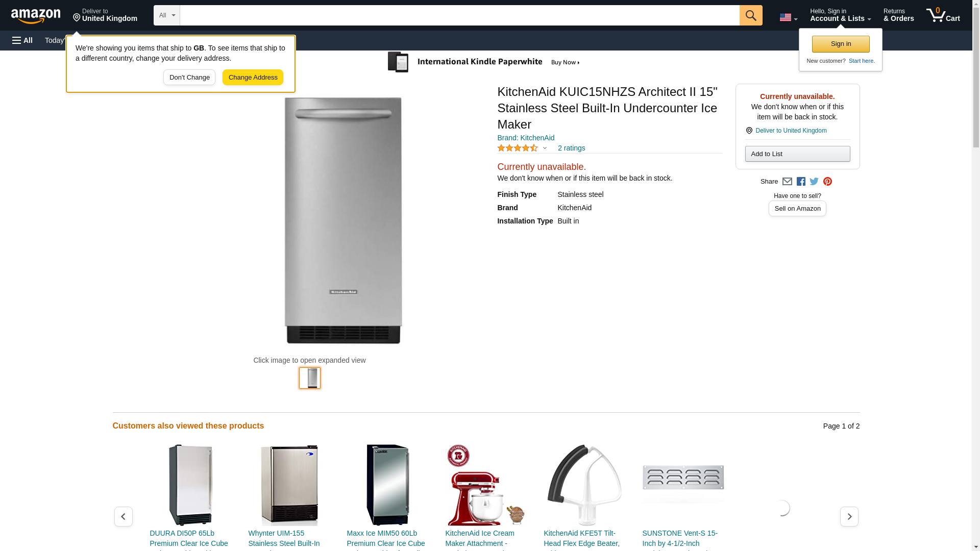Go to next carousel page
This screenshot has width=980, height=551.
coord(849,516)
